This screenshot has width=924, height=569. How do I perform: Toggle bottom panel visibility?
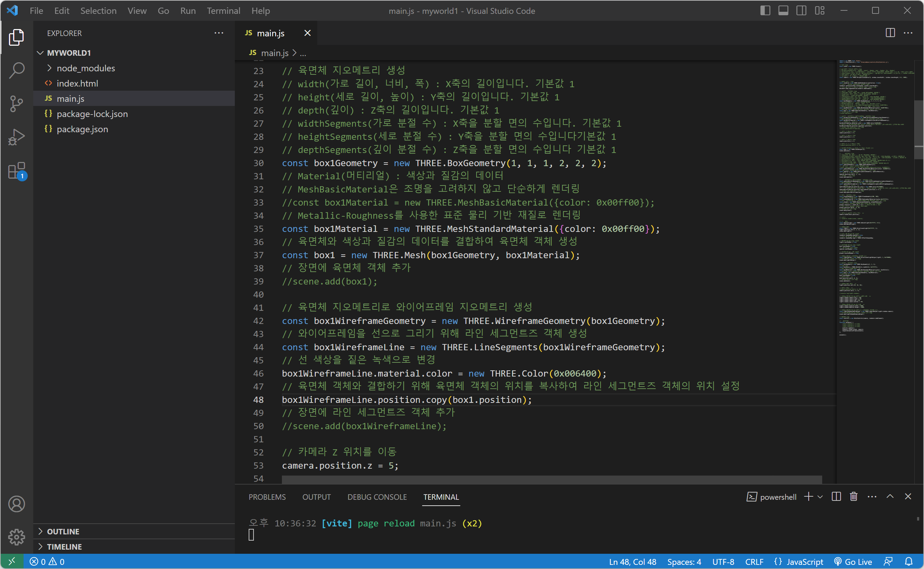pyautogui.click(x=783, y=10)
